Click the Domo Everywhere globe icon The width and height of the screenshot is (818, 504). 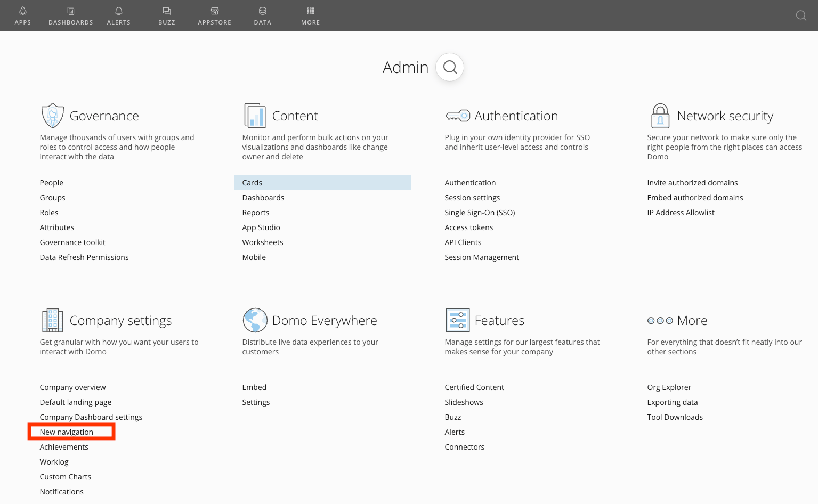pyautogui.click(x=255, y=320)
